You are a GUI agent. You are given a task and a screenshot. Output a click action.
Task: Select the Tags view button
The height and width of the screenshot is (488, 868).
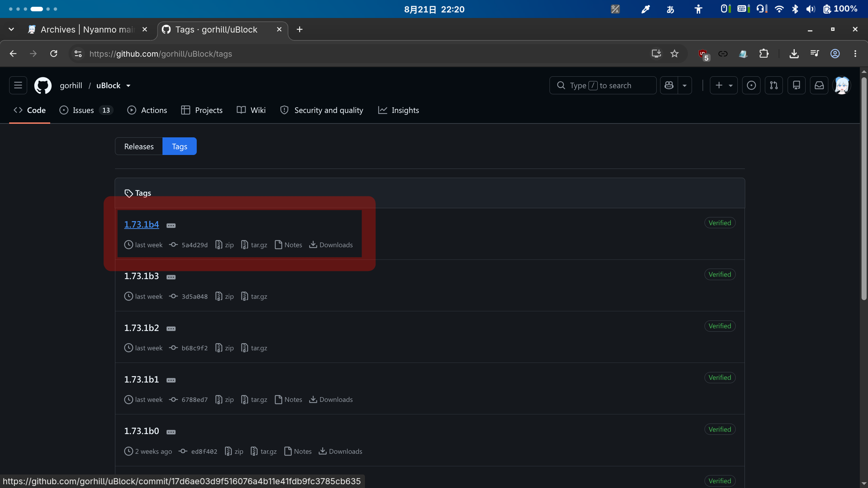(179, 146)
